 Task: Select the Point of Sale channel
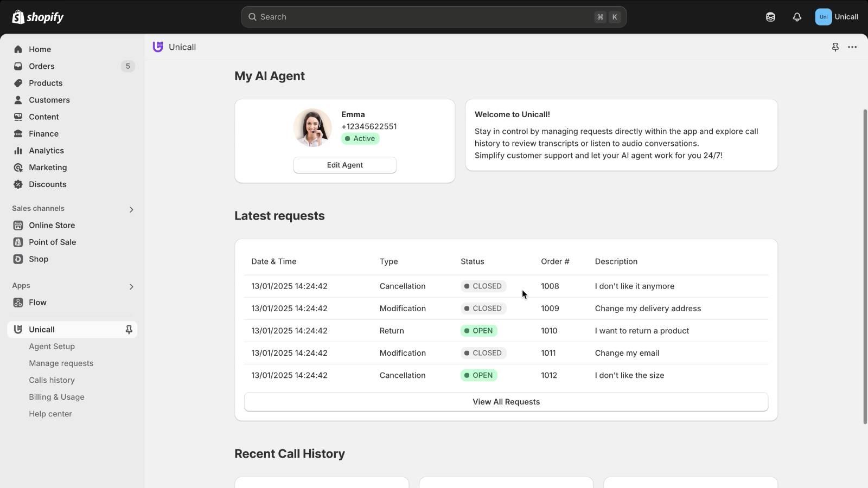[52, 242]
